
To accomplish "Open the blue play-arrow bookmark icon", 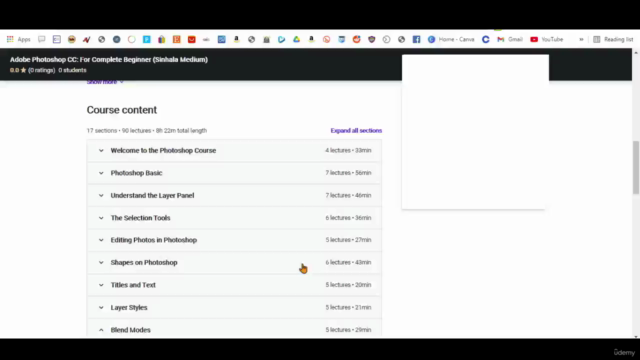I will click(281, 40).
